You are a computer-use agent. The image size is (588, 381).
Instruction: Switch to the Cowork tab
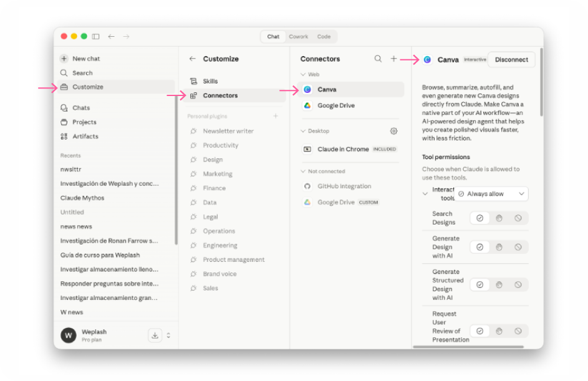point(299,37)
